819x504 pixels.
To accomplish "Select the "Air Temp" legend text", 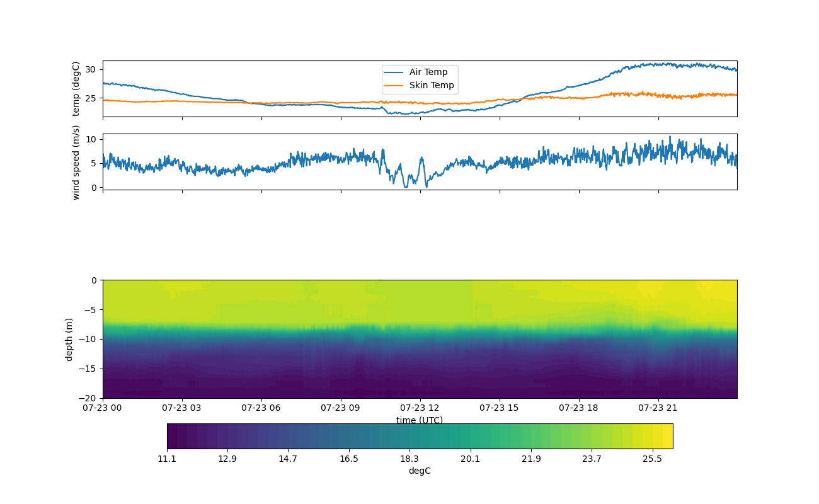I will pyautogui.click(x=428, y=72).
